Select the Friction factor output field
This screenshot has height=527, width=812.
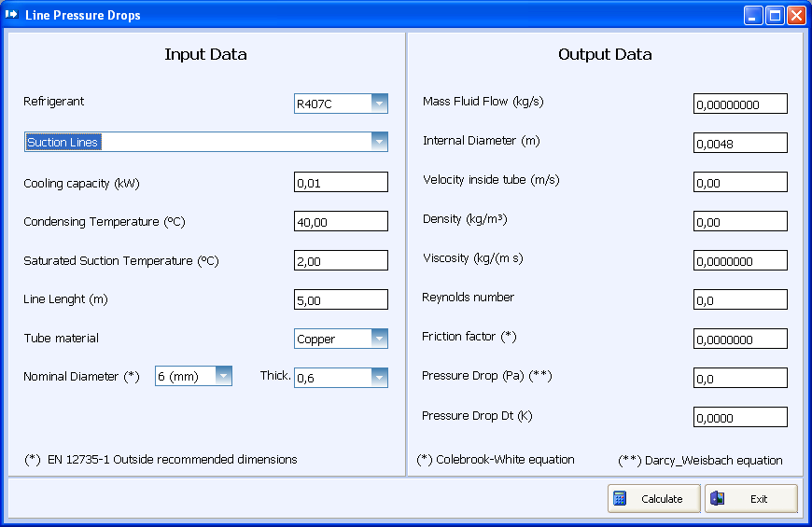tap(740, 339)
